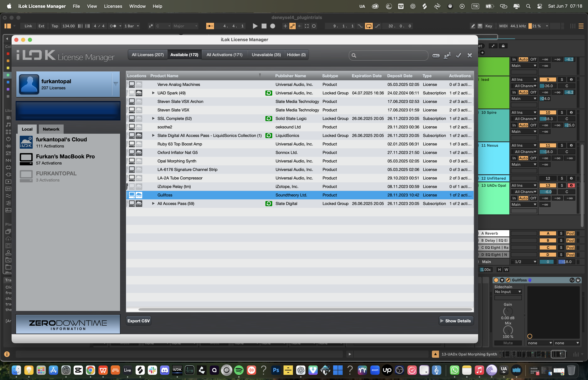The height and width of the screenshot is (380, 588).
Task: Open the Main 1/2 output dropdown
Action: click(524, 262)
